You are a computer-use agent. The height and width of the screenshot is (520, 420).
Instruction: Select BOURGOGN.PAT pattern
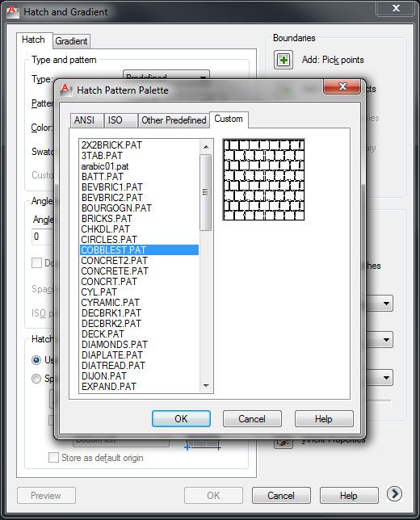[x=140, y=208]
